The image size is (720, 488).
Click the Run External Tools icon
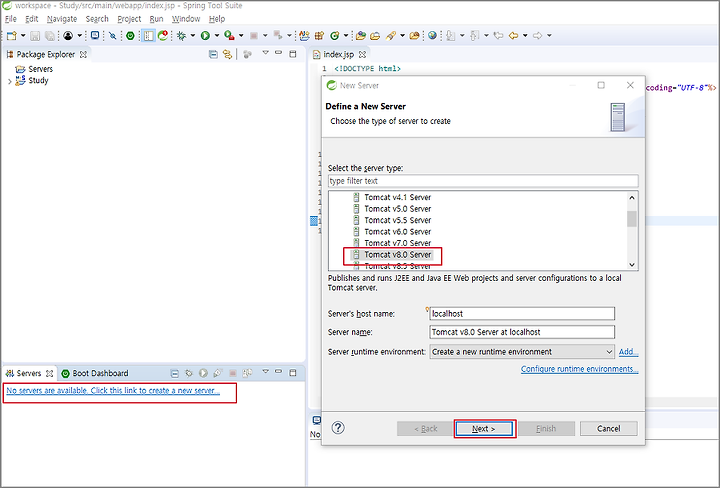(x=229, y=35)
